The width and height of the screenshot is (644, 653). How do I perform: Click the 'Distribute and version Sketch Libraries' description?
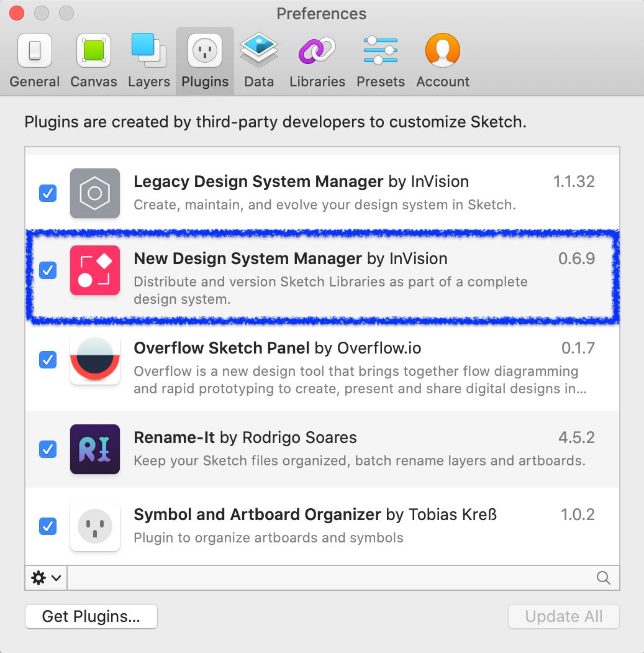click(330, 290)
